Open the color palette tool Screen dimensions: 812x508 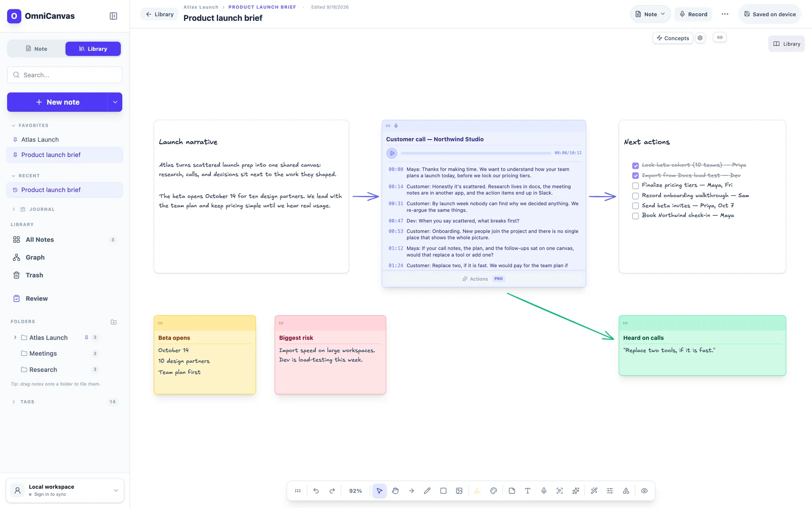click(494, 491)
